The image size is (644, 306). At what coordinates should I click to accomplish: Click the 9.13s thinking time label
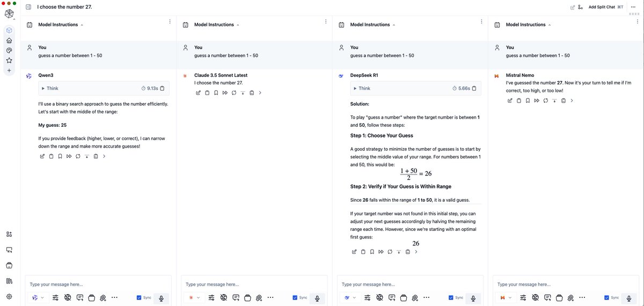tap(152, 88)
